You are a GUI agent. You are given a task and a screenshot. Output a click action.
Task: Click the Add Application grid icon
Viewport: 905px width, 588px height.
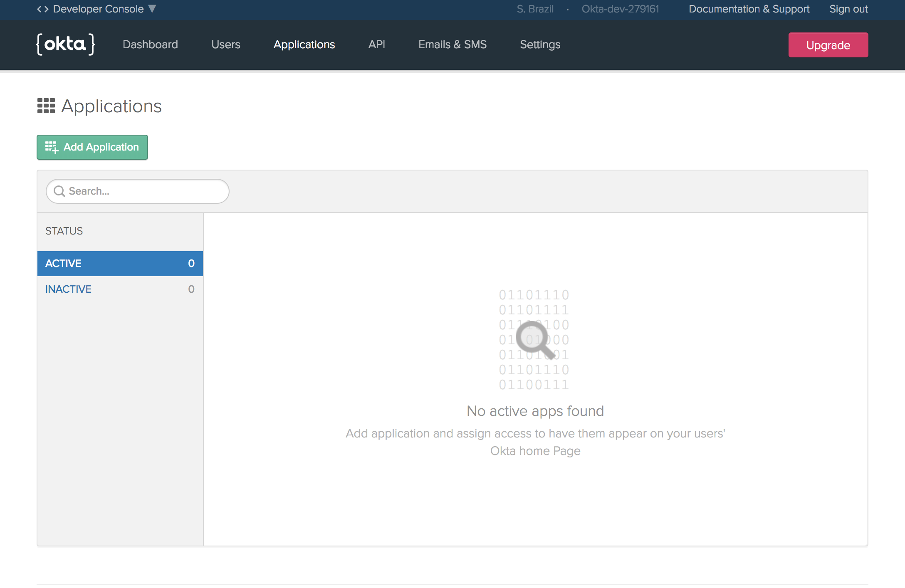51,147
